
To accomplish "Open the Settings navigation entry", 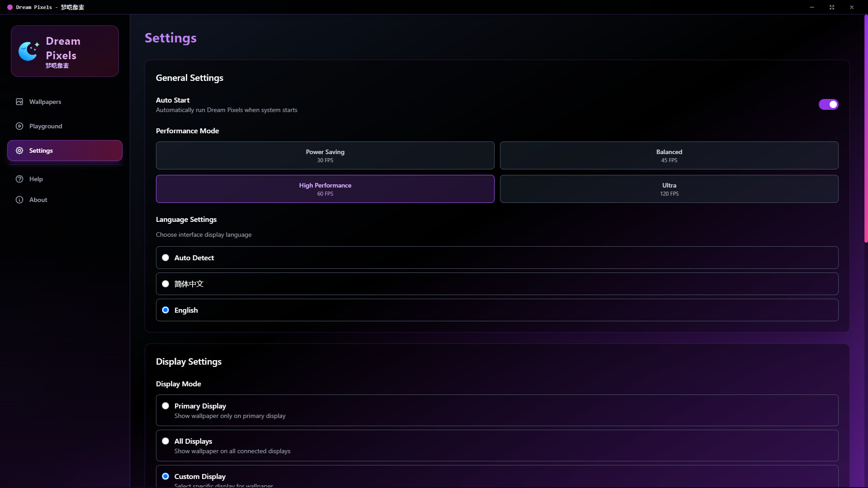I will tap(41, 150).
